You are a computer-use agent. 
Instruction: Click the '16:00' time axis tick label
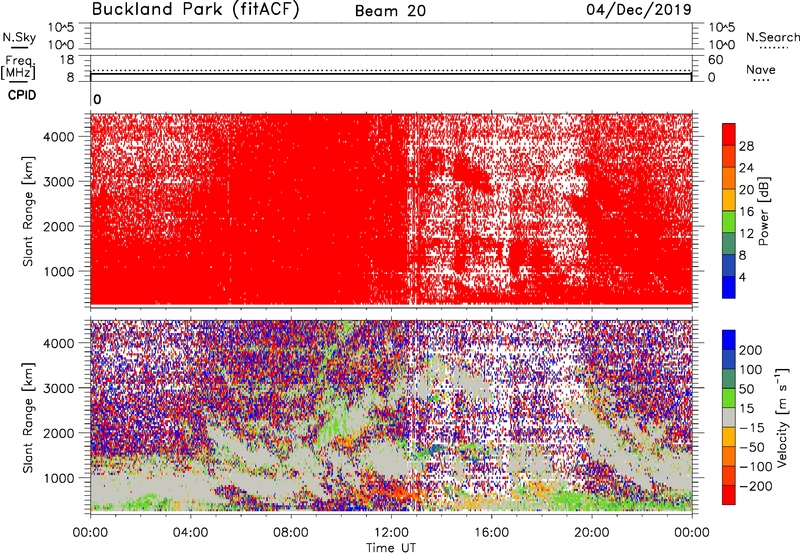[491, 533]
